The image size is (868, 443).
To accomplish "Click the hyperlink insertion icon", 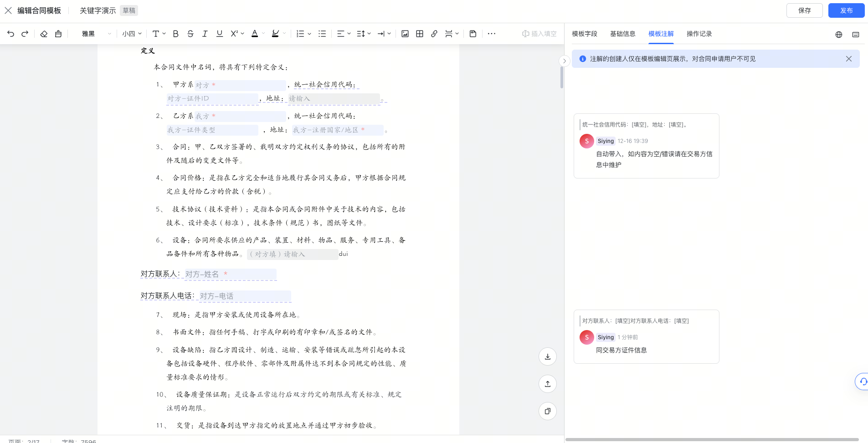I will click(433, 33).
